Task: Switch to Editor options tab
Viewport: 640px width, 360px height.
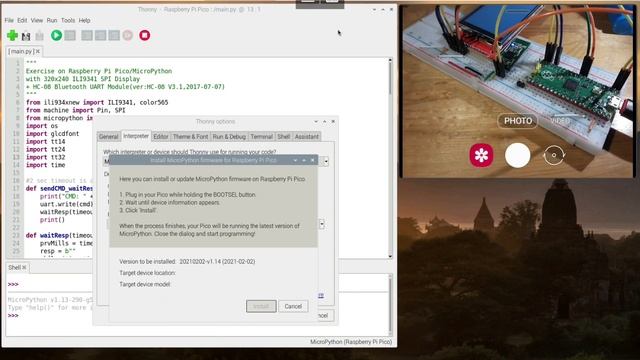Action: (160, 137)
